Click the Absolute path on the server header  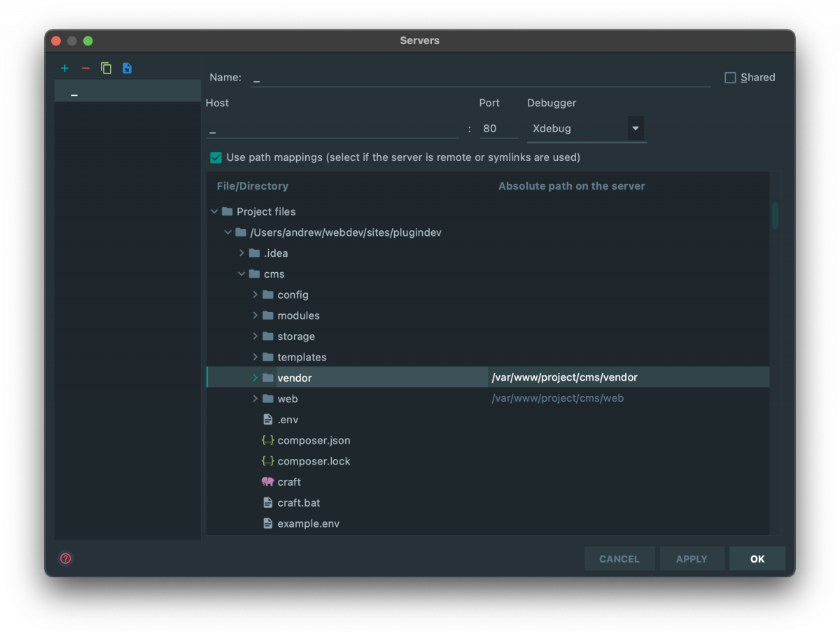(x=572, y=186)
